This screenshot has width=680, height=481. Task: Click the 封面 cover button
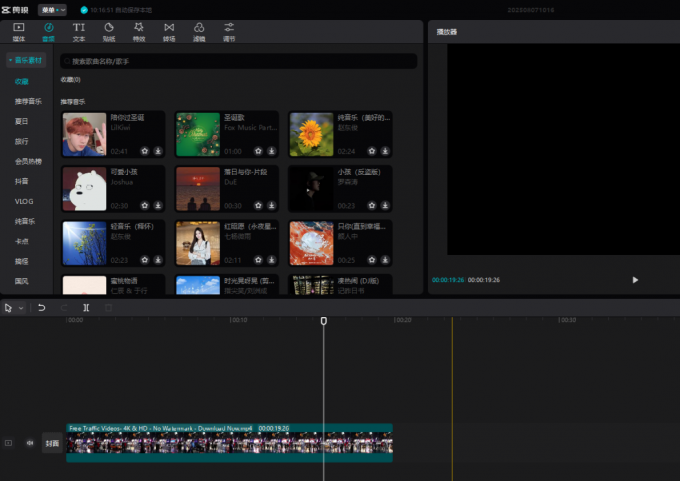point(51,442)
